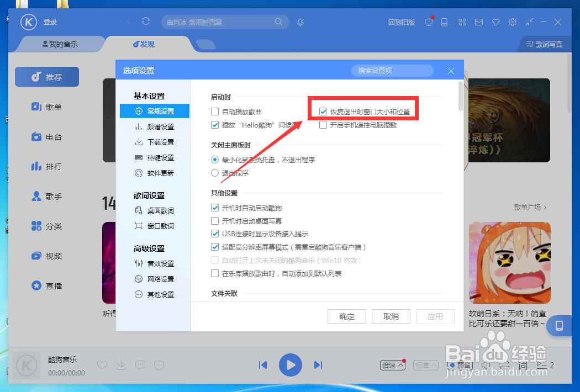The width and height of the screenshot is (580, 392).
Task: Select 排行 in left navigation
Action: pos(47,167)
